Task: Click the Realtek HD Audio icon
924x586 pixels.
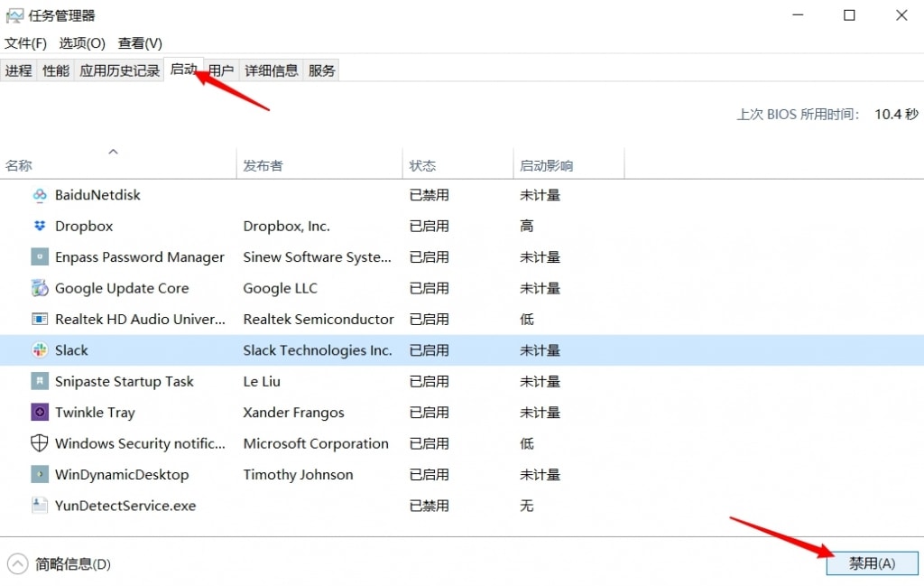Action: [40, 319]
